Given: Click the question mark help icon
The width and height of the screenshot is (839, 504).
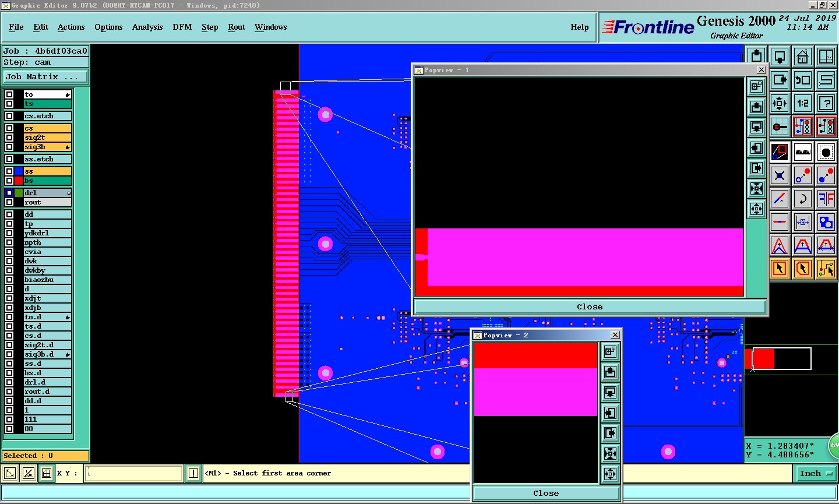Looking at the screenshot, I should tap(826, 103).
